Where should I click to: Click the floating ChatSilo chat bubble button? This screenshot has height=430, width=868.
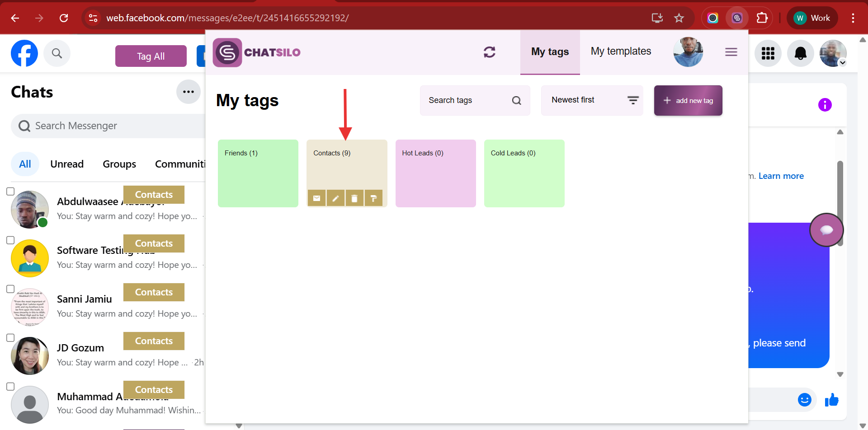coord(826,230)
